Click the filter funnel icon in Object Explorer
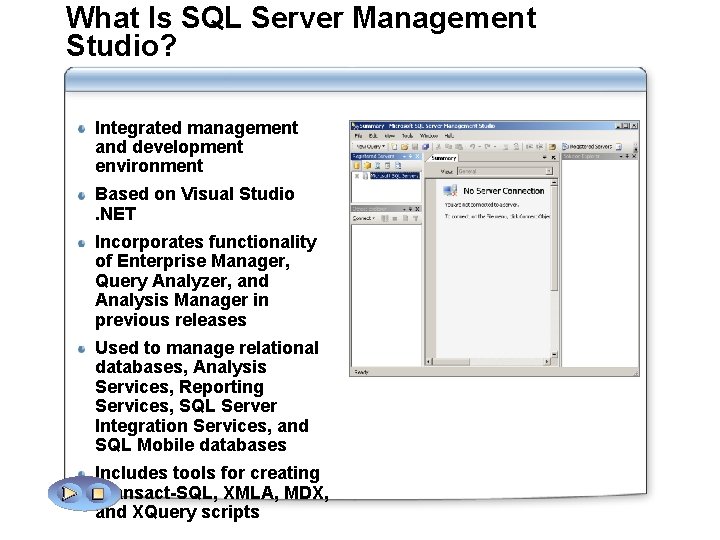Viewport: 720px width, 540px height. 415,219
